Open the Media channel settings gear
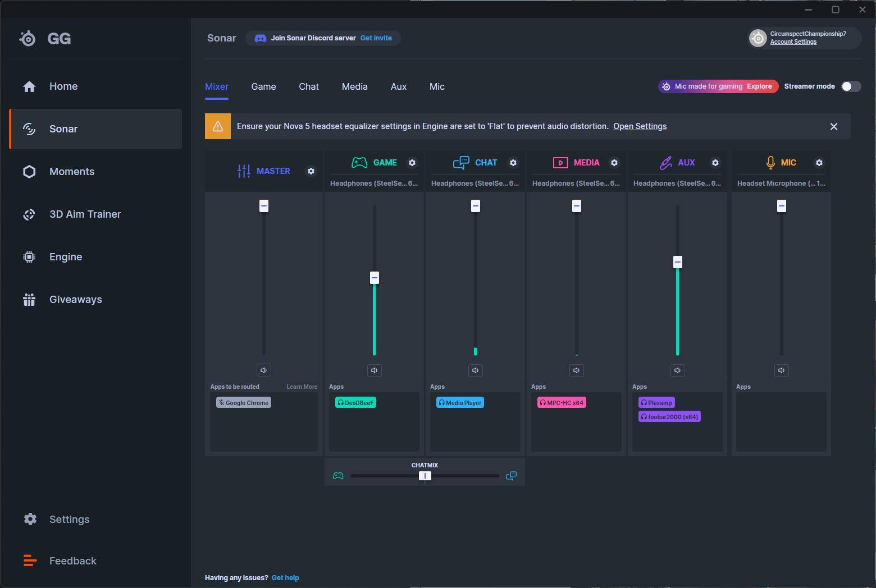876x588 pixels. (x=614, y=163)
